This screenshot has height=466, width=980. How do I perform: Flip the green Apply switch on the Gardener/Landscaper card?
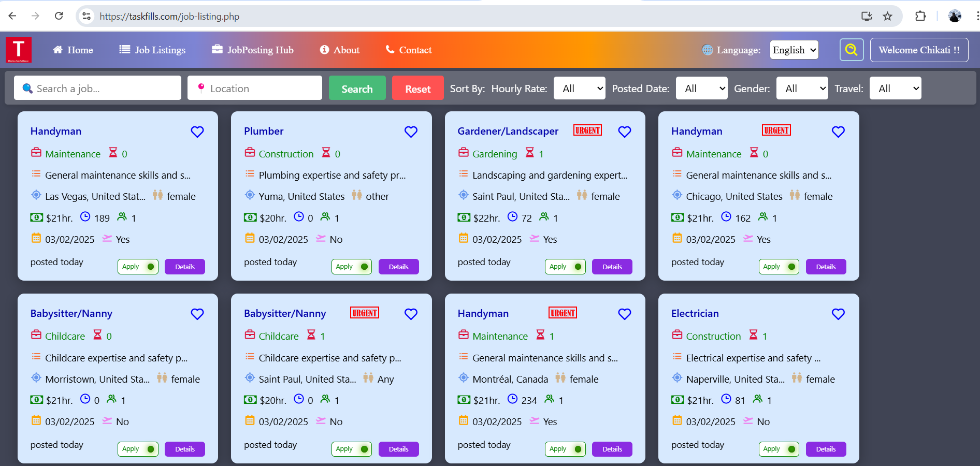(579, 267)
